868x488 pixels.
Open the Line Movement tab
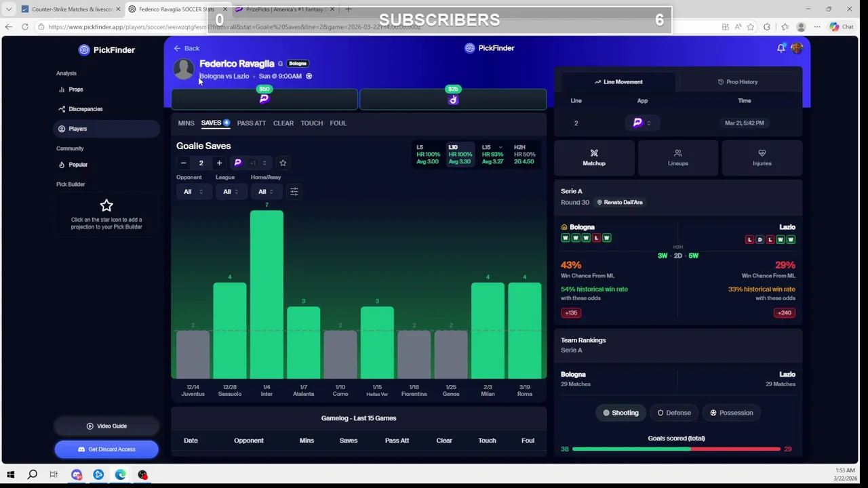point(618,82)
